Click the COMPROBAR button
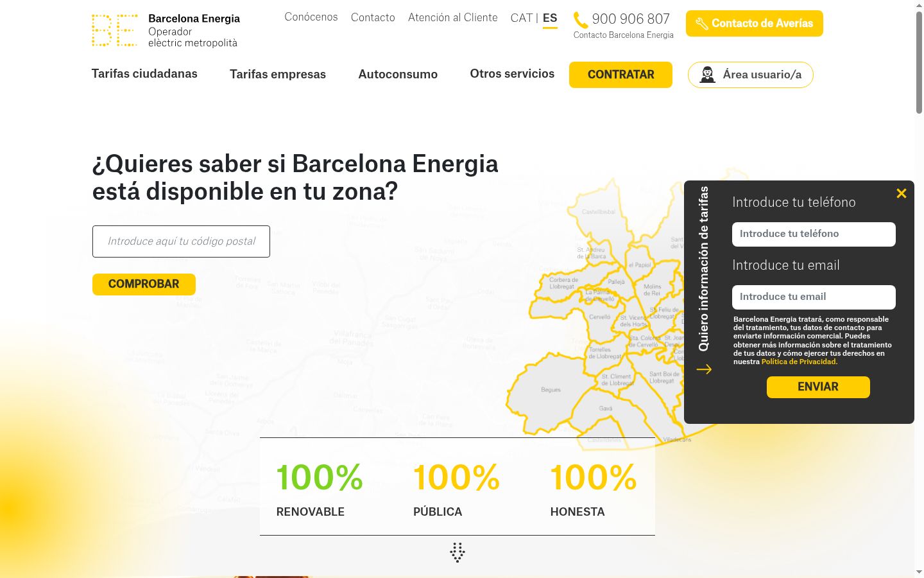The height and width of the screenshot is (578, 924). [x=144, y=285]
